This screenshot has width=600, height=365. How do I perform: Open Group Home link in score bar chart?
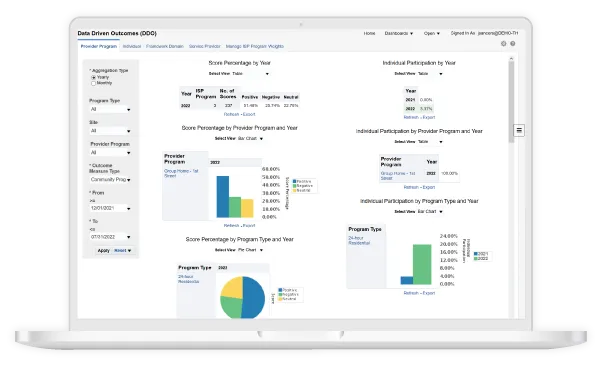(x=181, y=173)
